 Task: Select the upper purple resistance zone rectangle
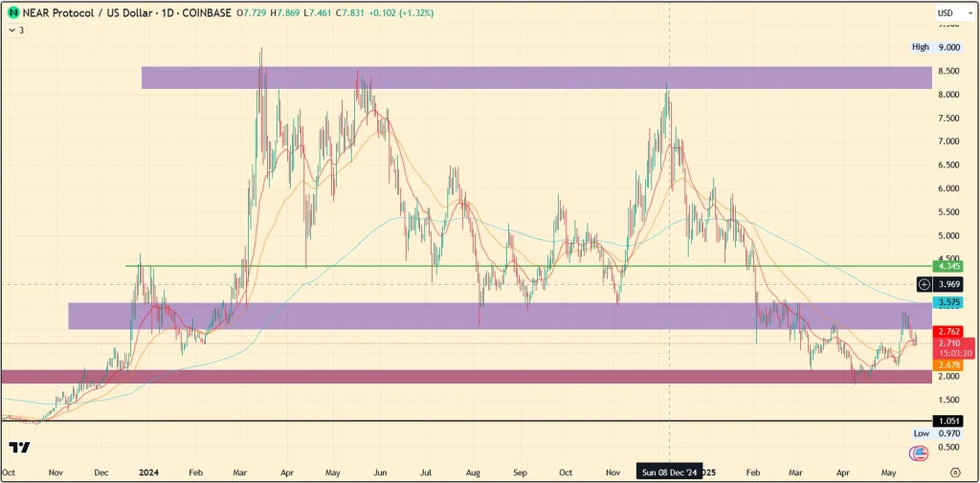tap(536, 77)
